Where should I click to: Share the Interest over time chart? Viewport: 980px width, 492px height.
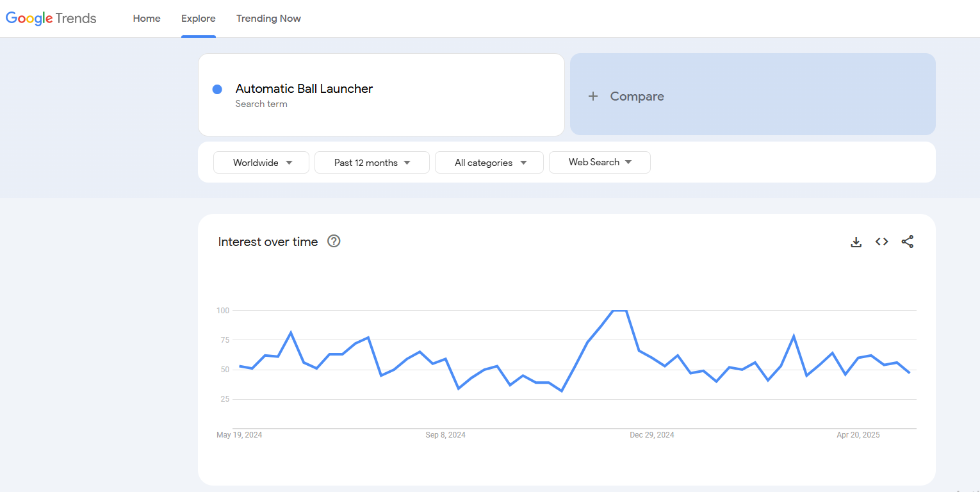[x=908, y=242]
